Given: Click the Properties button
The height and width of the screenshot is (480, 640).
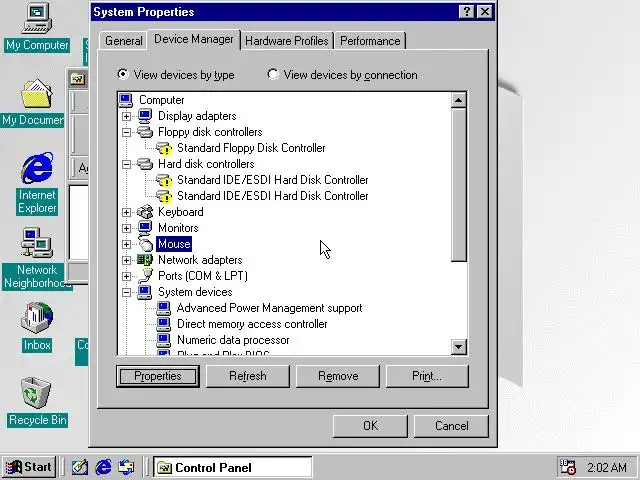Looking at the screenshot, I should pyautogui.click(x=158, y=376).
